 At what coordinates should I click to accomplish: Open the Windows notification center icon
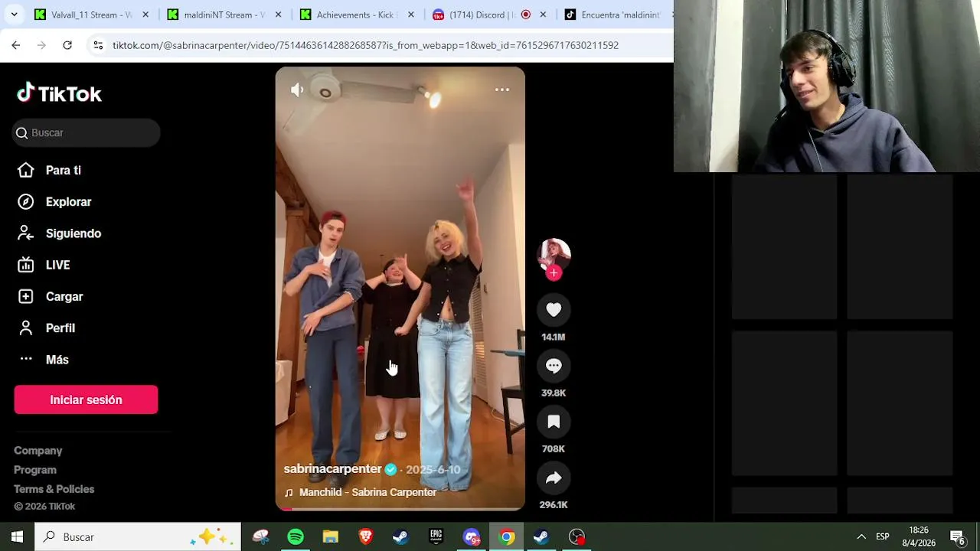(958, 536)
